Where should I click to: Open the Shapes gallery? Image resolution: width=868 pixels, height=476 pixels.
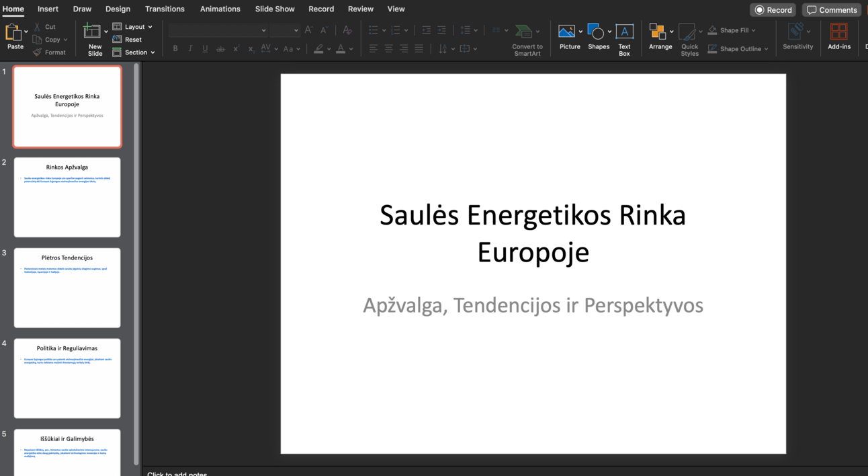coord(595,32)
